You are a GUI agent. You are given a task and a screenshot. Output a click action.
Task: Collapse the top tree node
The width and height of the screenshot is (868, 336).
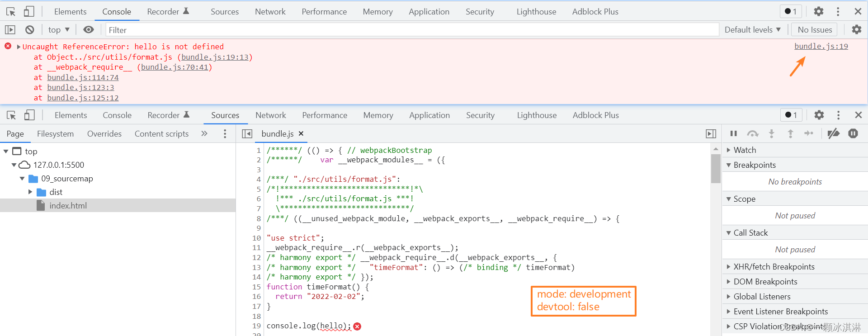click(x=6, y=151)
